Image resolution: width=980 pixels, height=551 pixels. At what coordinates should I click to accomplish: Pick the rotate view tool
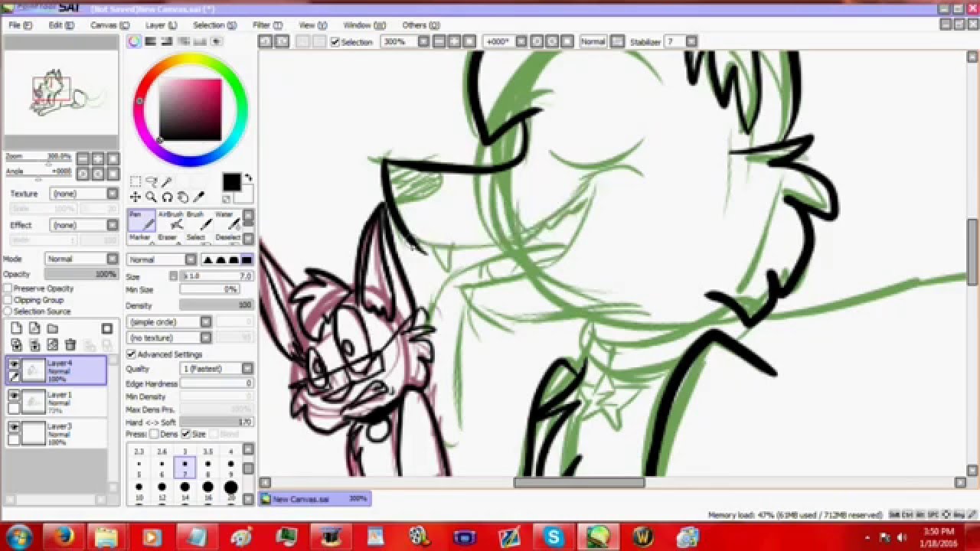click(x=167, y=197)
